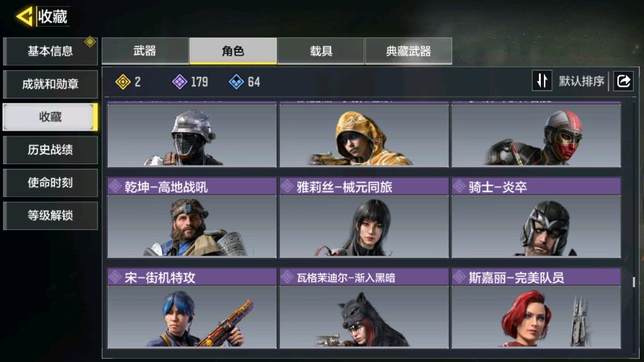Select the 雅莉丝-械元同旅 character card
The width and height of the screenshot is (644, 362).
coord(364,218)
